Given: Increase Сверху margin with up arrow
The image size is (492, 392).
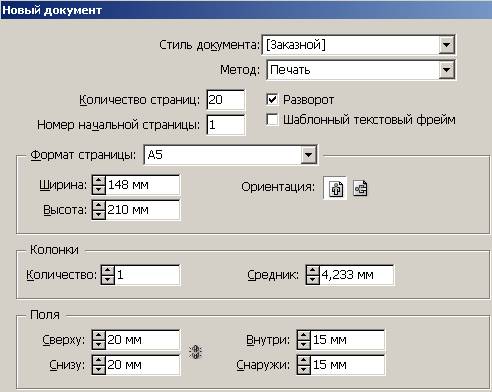Looking at the screenshot, I should pyautogui.click(x=99, y=335).
